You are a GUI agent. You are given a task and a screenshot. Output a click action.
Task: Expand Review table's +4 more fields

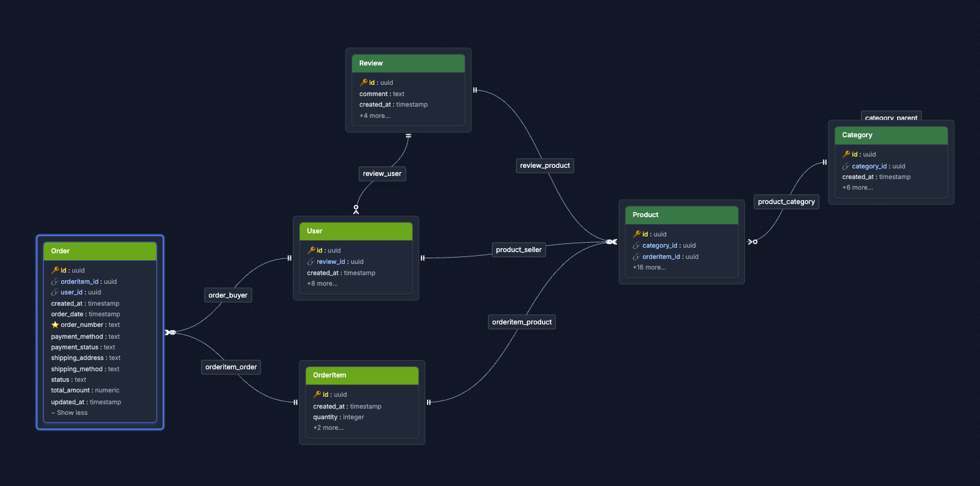coord(375,115)
